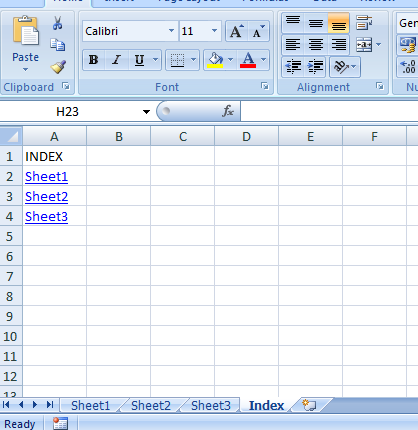Switch to the Sheet1 tab
The image size is (418, 430).
(x=90, y=405)
